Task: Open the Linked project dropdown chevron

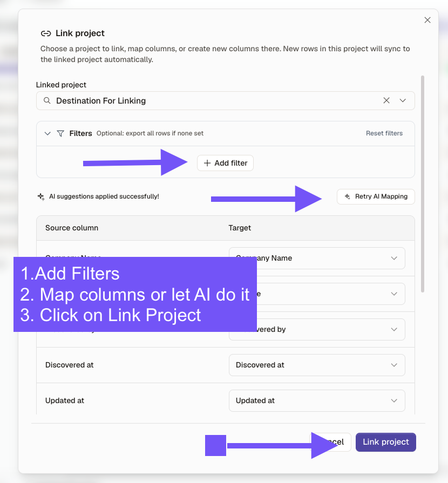Action: pos(403,100)
